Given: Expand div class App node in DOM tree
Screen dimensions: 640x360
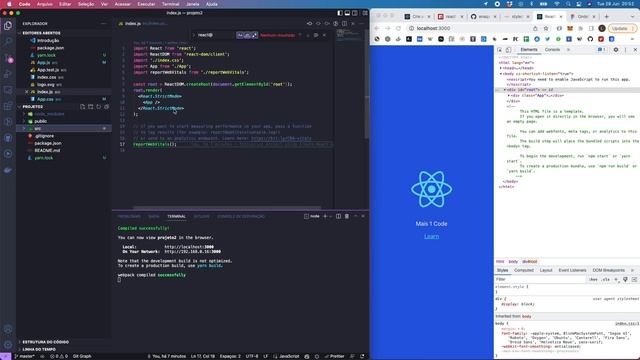Looking at the screenshot, I should 509,96.
